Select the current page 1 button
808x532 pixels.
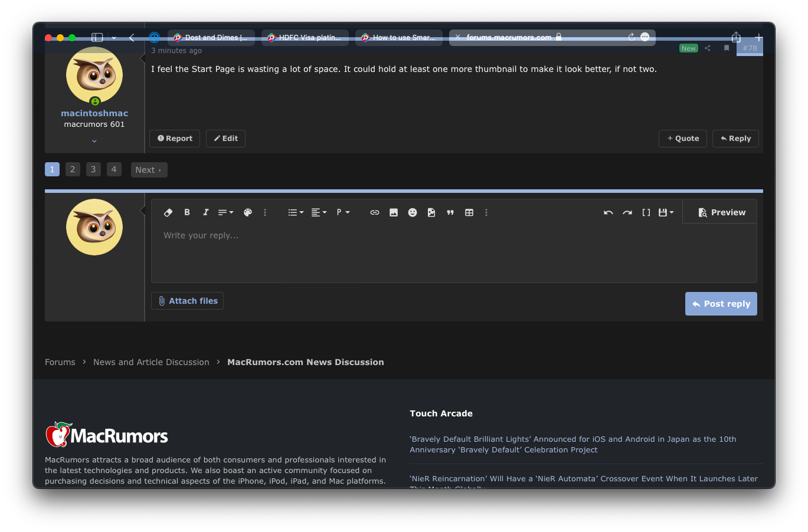coord(52,169)
